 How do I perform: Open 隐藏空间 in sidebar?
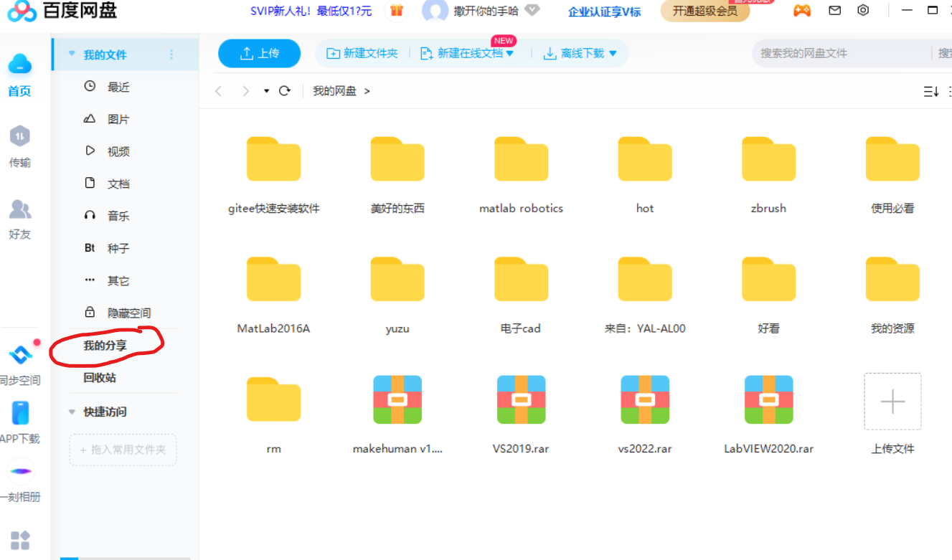pyautogui.click(x=129, y=313)
